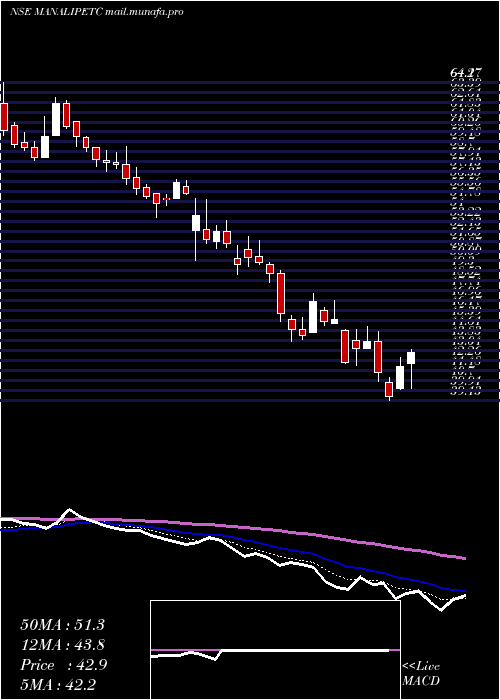Click inside the MACD indicator box

[x=275, y=650]
